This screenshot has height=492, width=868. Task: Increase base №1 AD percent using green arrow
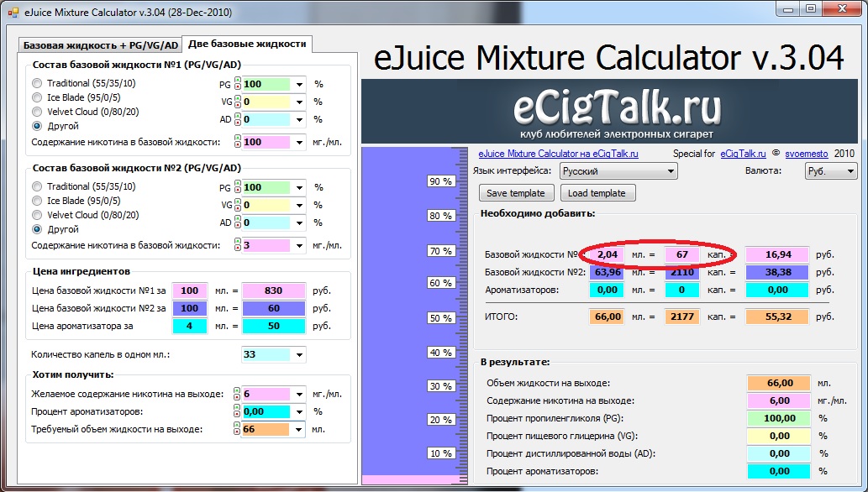238,116
